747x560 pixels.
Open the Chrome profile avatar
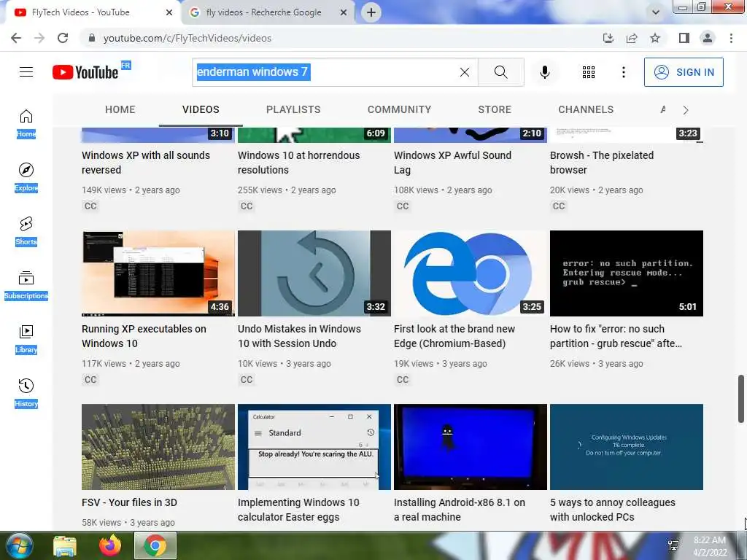point(708,38)
